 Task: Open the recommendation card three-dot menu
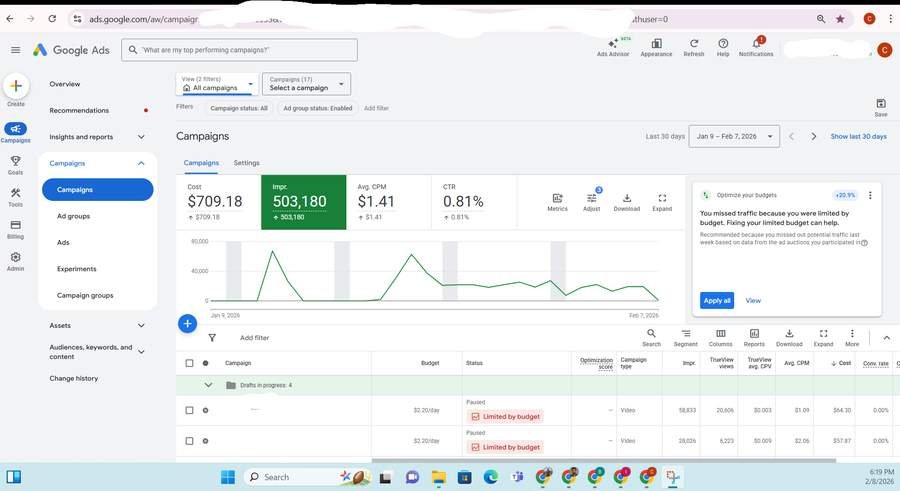click(x=870, y=195)
